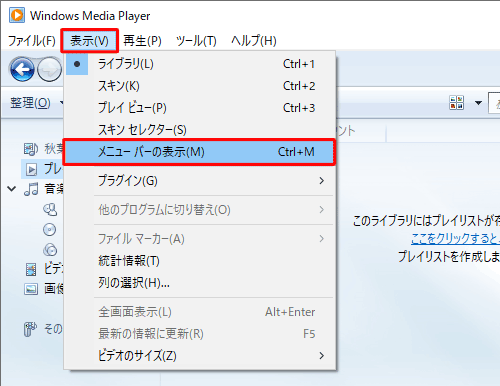Open dropdown arrow beside view options icon
Image resolution: width=500 pixels, height=386 pixels.
(x=478, y=103)
